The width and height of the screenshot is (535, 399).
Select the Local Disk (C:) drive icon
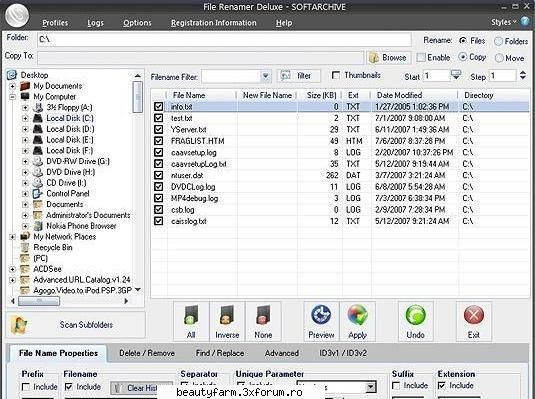[38, 118]
